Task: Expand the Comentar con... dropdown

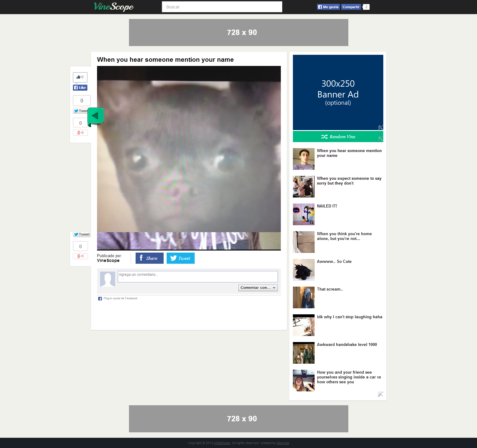Action: 258,288
